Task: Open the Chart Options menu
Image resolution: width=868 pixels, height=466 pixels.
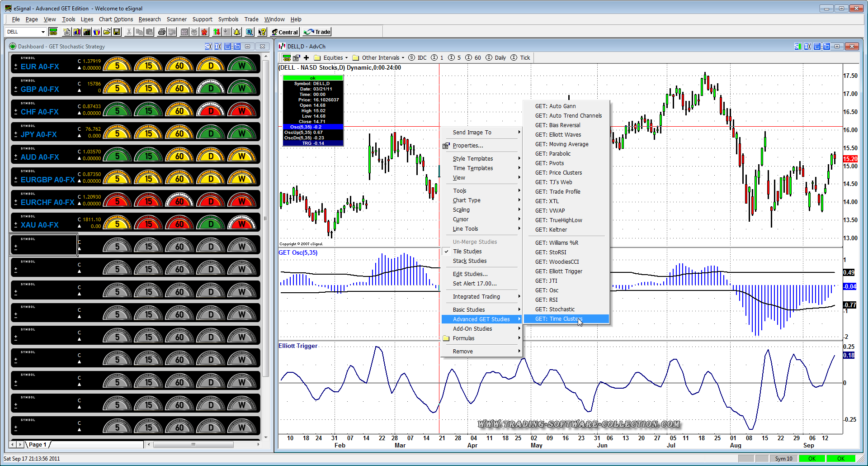Action: (x=116, y=19)
